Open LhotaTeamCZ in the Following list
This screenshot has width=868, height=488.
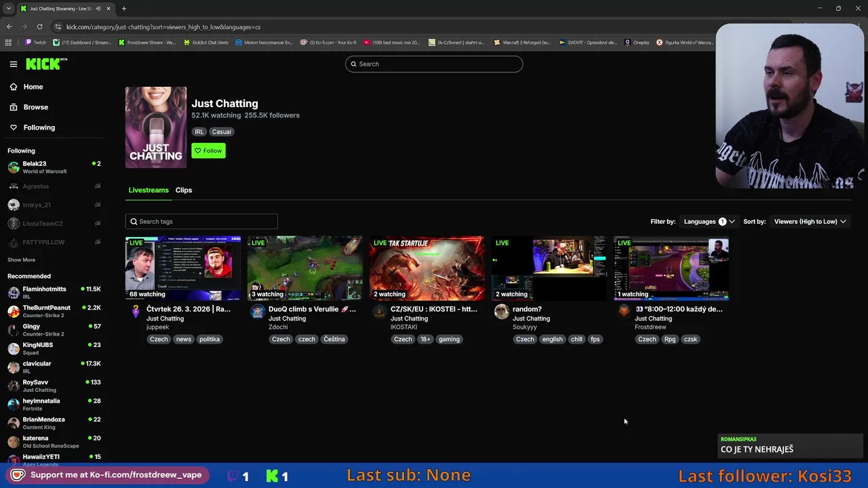click(x=54, y=224)
